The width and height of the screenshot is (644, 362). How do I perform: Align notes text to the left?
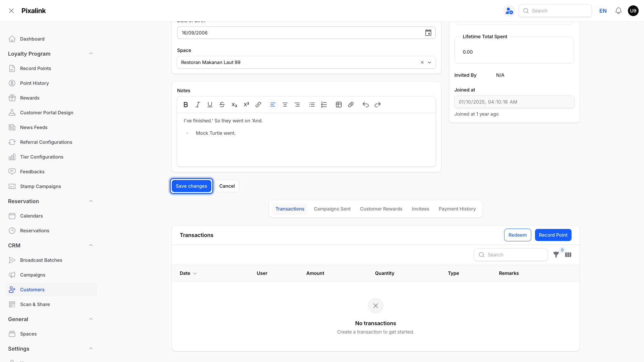[x=273, y=105]
